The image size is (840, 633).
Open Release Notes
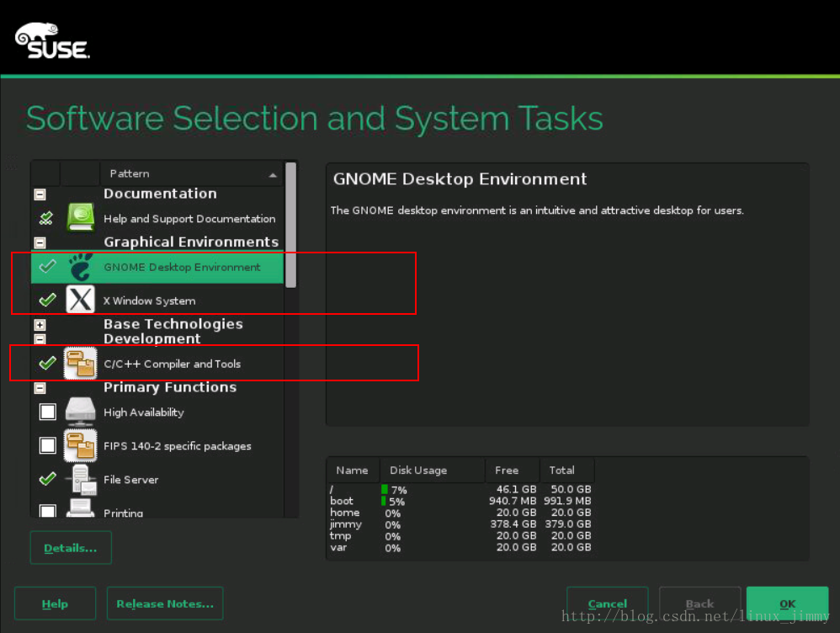click(165, 604)
